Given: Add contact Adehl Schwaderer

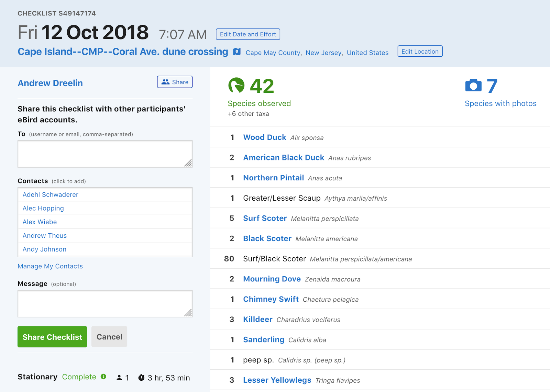Looking at the screenshot, I should coord(105,194).
